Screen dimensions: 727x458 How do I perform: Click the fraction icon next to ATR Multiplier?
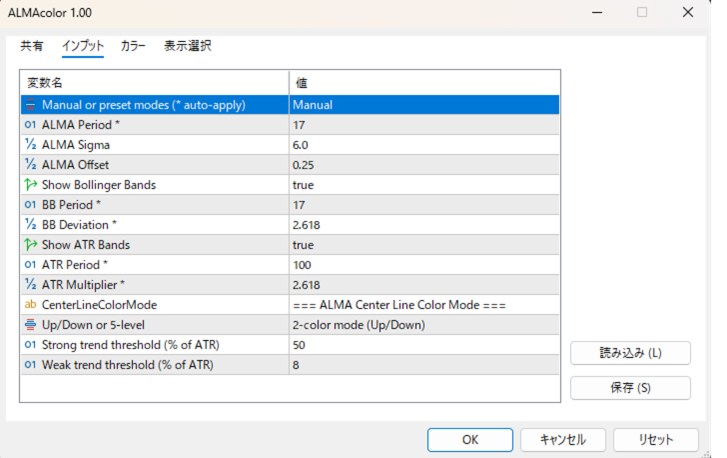coord(31,284)
